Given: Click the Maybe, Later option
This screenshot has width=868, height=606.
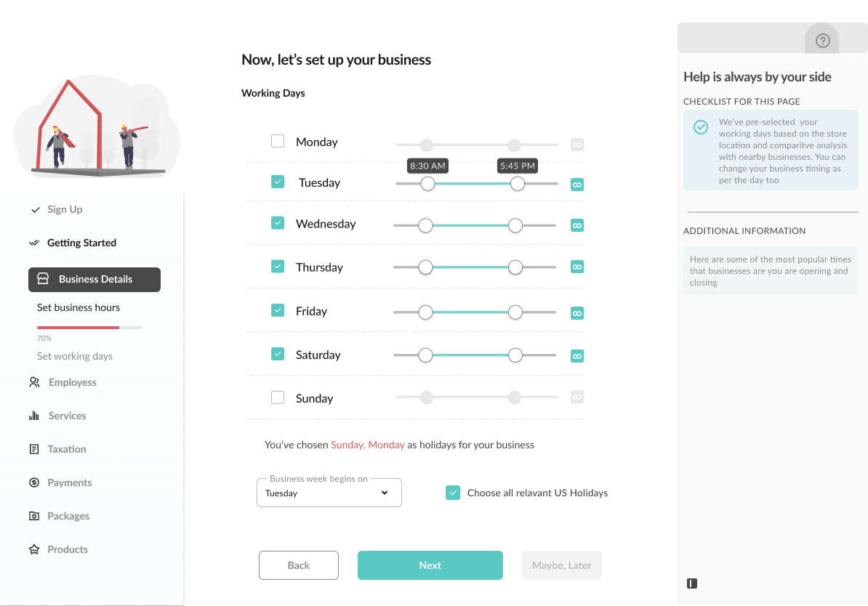Looking at the screenshot, I should (x=562, y=565).
